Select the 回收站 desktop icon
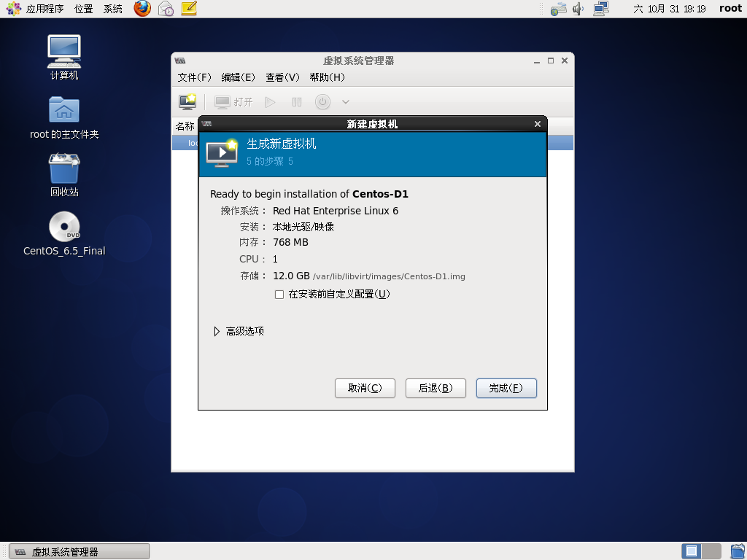The width and height of the screenshot is (747, 560). pos(64,175)
